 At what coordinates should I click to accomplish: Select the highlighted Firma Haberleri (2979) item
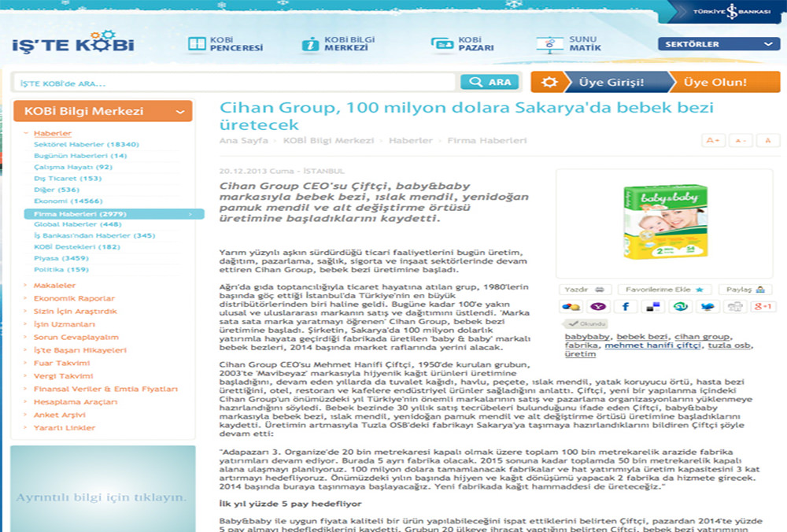[114, 214]
